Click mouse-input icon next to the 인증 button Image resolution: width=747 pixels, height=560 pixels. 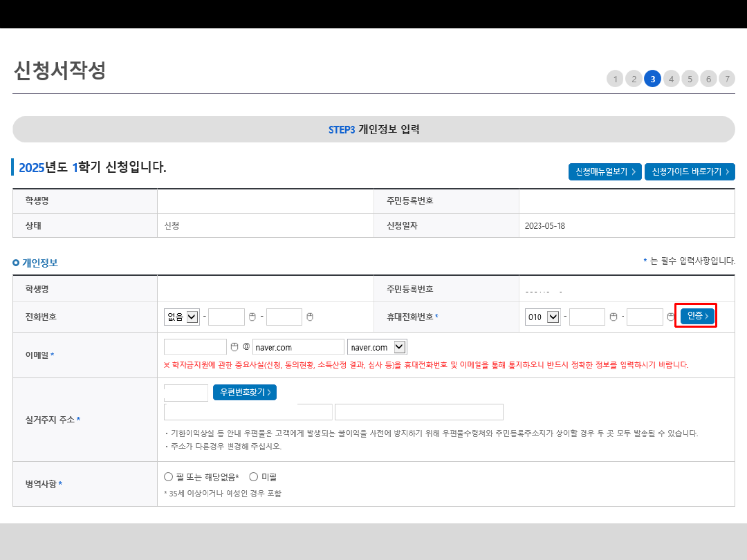[x=670, y=317]
